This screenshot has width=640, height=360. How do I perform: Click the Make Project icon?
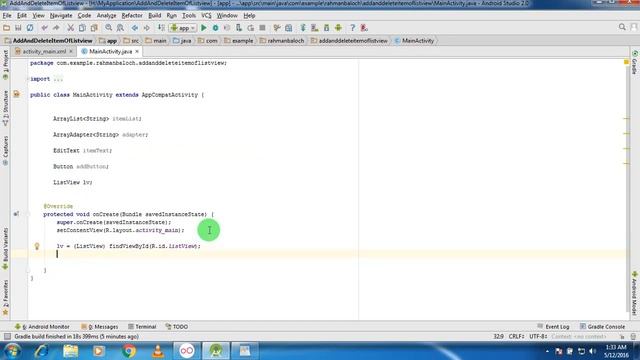pos(161,28)
